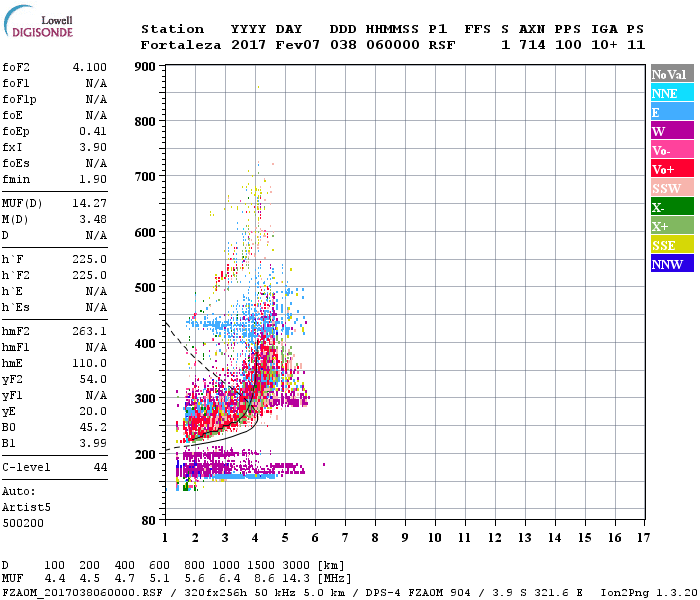Viewport: 700px width, 600px height.
Task: Click the foF1 N/A value
Action: click(x=96, y=83)
